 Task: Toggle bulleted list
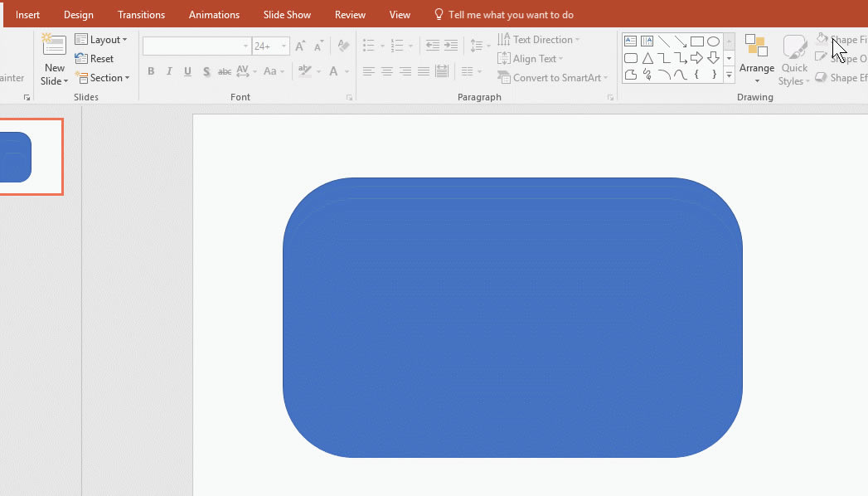[x=369, y=46]
